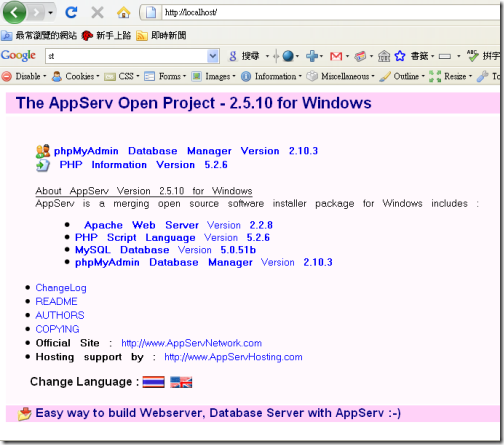Open the ChangeLog link
504x445 pixels.
pyautogui.click(x=61, y=288)
